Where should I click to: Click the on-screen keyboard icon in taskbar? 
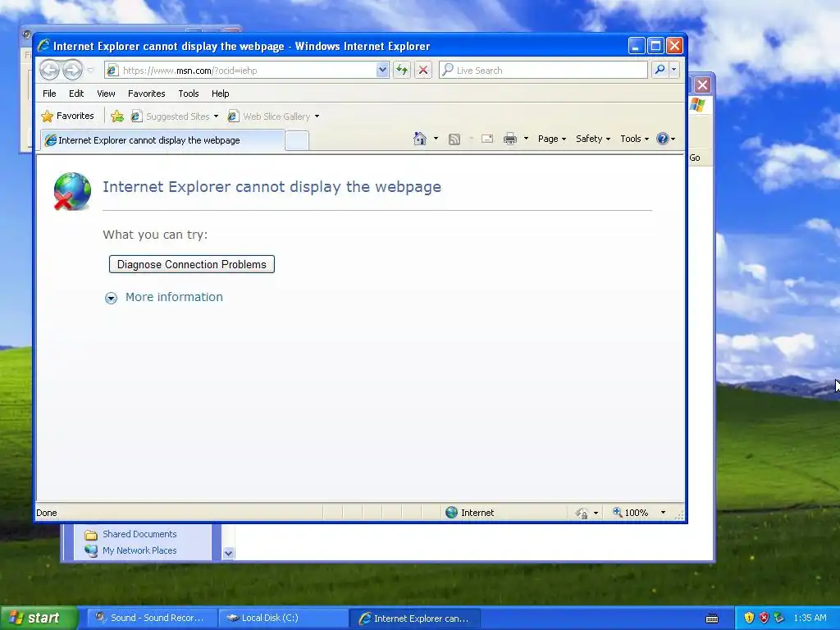click(712, 619)
